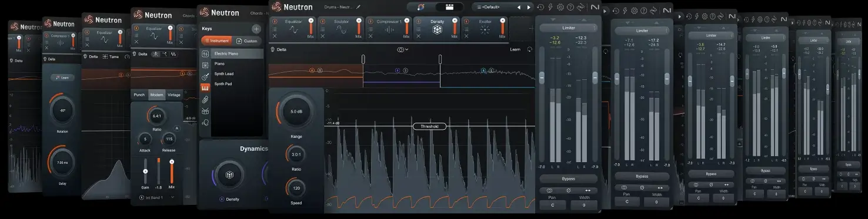Open the Equalizer module in front window

pyautogui.click(x=293, y=29)
